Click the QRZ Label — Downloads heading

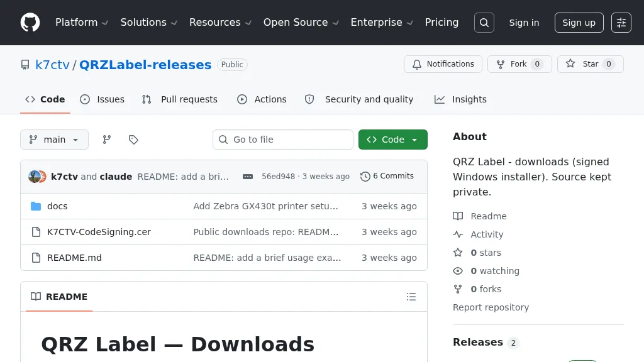177,344
